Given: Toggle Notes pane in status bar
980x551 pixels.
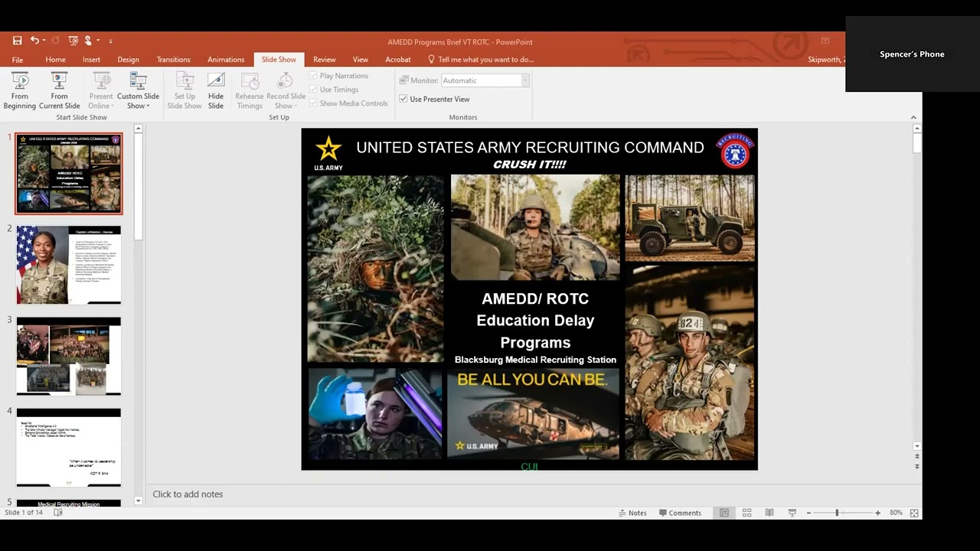Looking at the screenshot, I should tap(632, 513).
